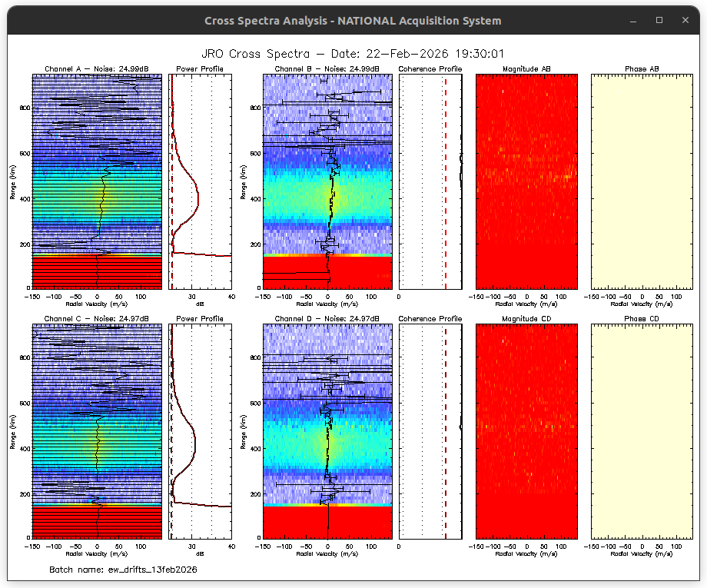Viewport: 707px width, 588px height.
Task: Close the Cross Spectra Analysis window
Action: point(685,20)
